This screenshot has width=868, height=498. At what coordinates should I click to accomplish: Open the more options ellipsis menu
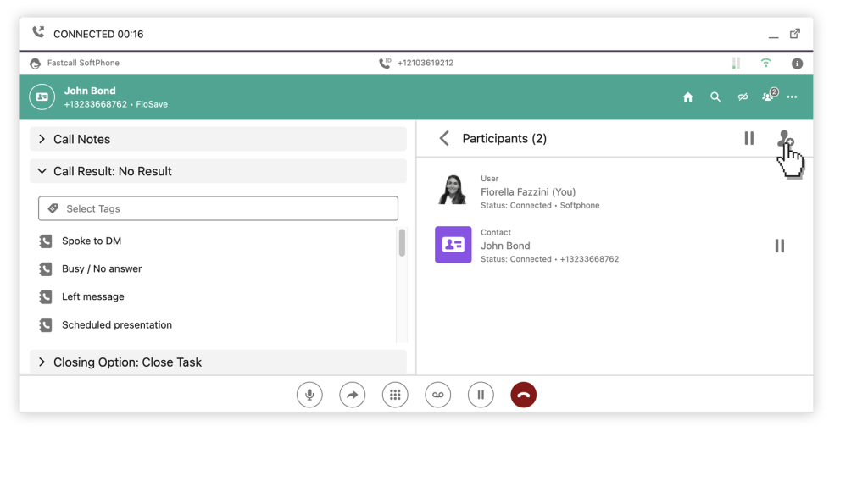793,97
